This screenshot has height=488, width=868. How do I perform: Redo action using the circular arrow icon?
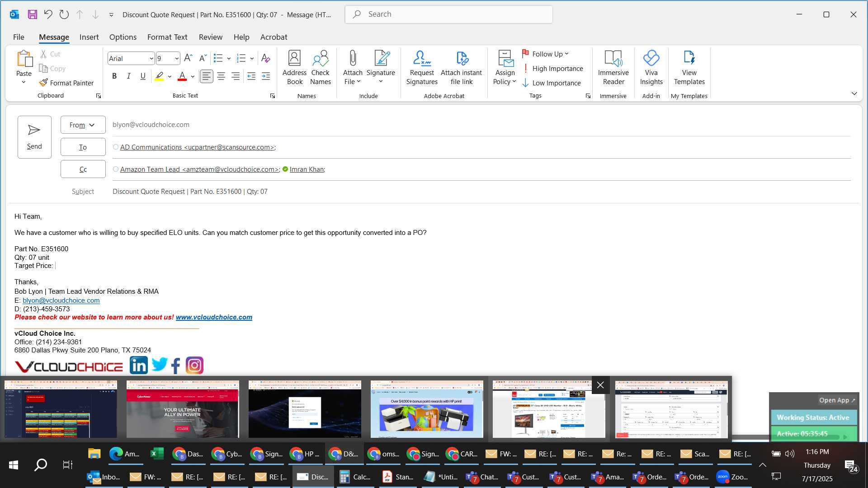point(64,14)
